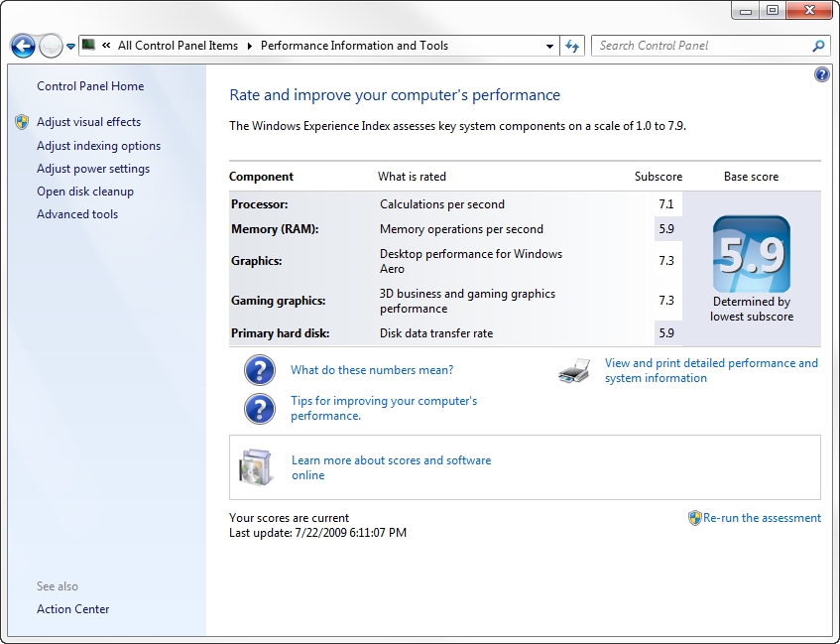Click the Control Panel icon in address bar
The image size is (840, 644).
(89, 45)
